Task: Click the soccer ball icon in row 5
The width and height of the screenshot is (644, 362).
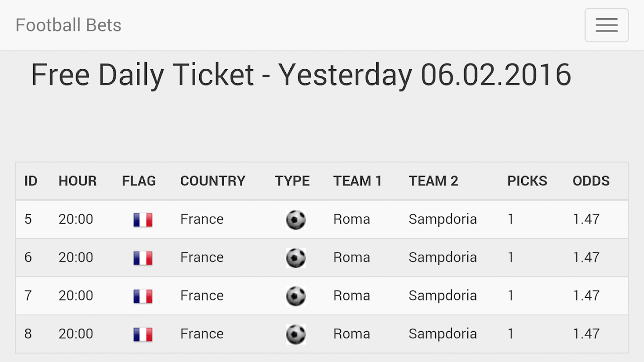Action: (x=296, y=220)
